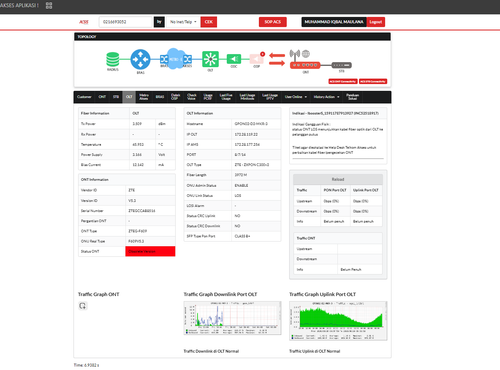
Task: Open the Metro Akses tab
Action: coord(144,97)
